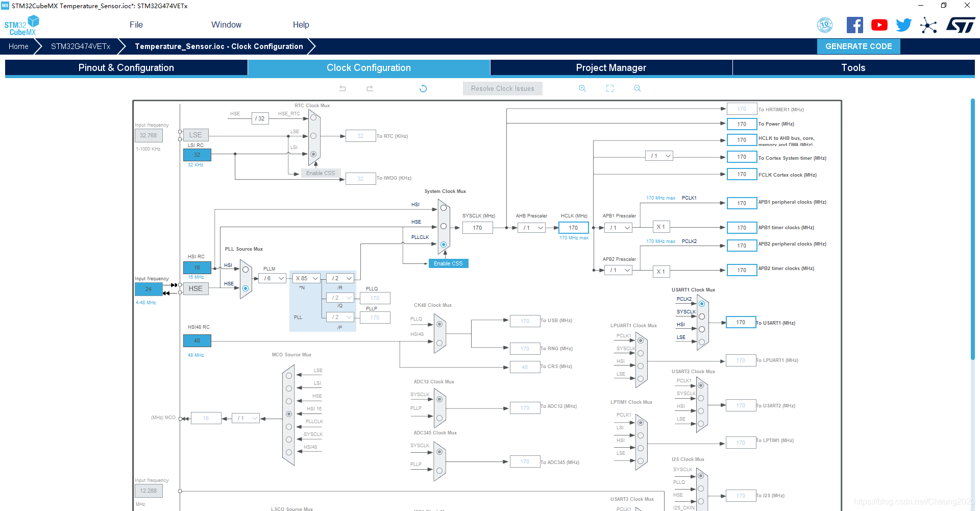The height and width of the screenshot is (511, 980).
Task: Select LSI in RTC Clock Mux
Action: coord(313,154)
